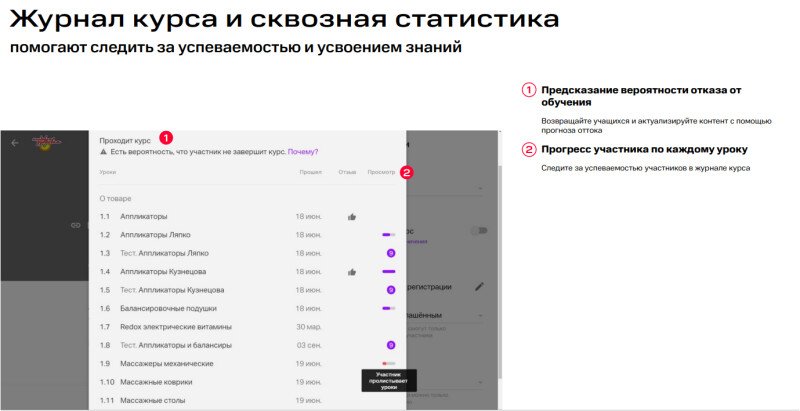Click the 'Участник пролистывает уроки' tooltip
Screen dimensions: 800x411
(x=389, y=380)
